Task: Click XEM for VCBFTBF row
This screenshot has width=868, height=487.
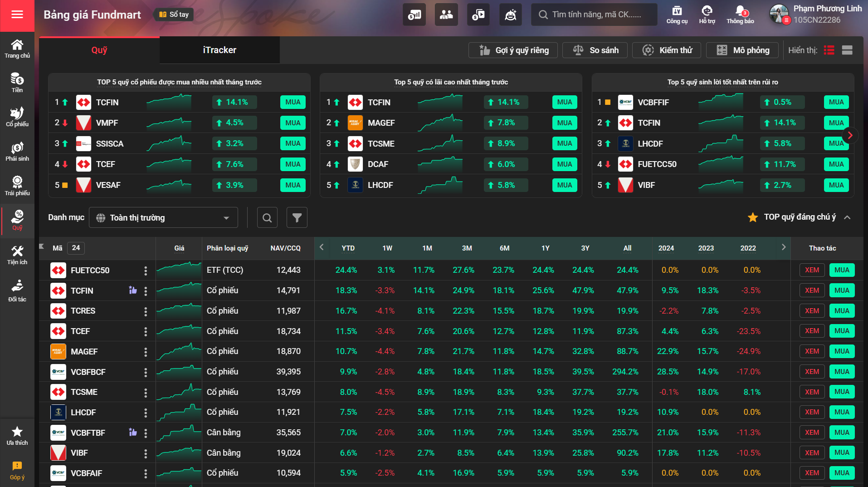Action: coord(812,433)
